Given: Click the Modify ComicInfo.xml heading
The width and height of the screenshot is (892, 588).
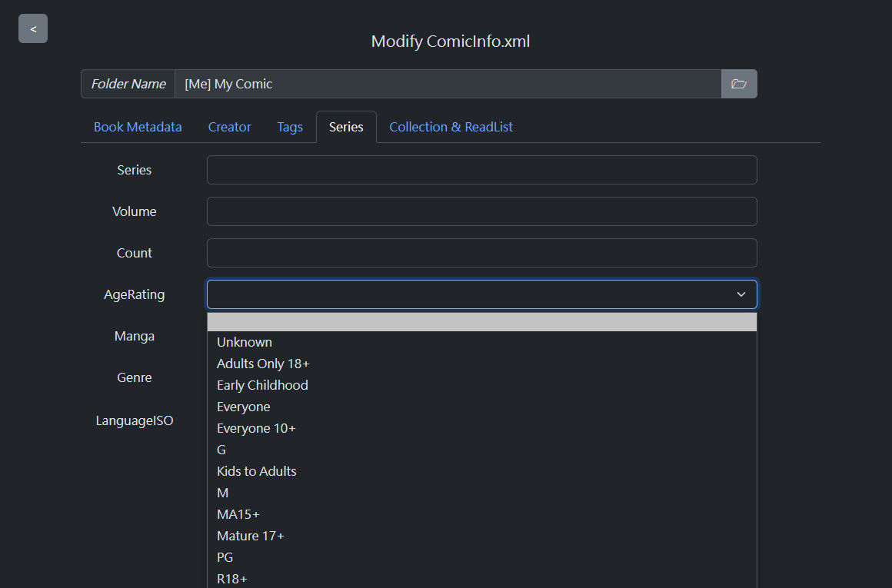Looking at the screenshot, I should point(451,42).
